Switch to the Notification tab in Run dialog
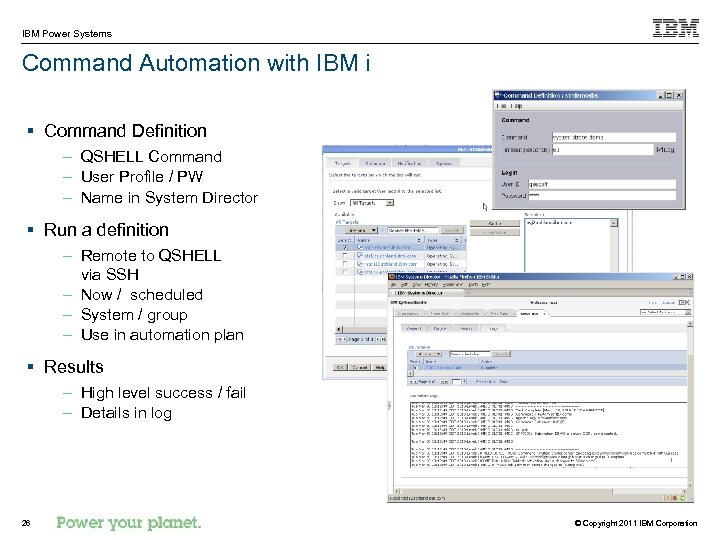Image resolution: width=720 pixels, height=540 pixels. [x=409, y=163]
